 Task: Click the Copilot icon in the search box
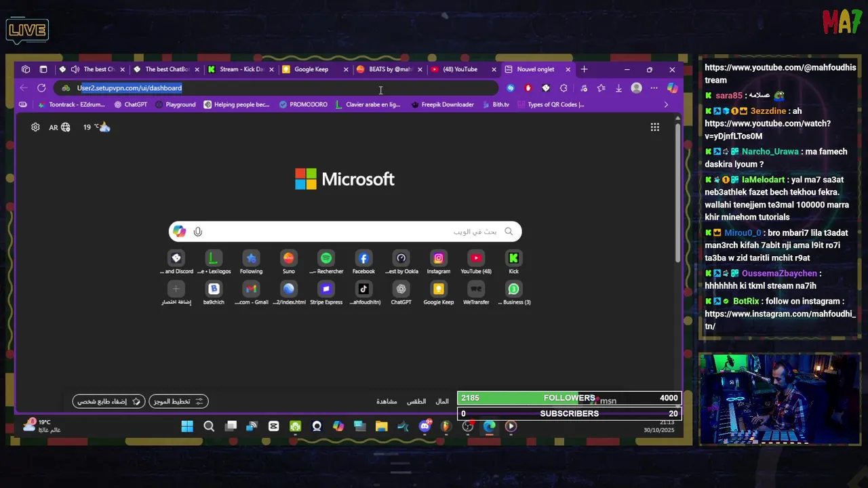tap(179, 232)
